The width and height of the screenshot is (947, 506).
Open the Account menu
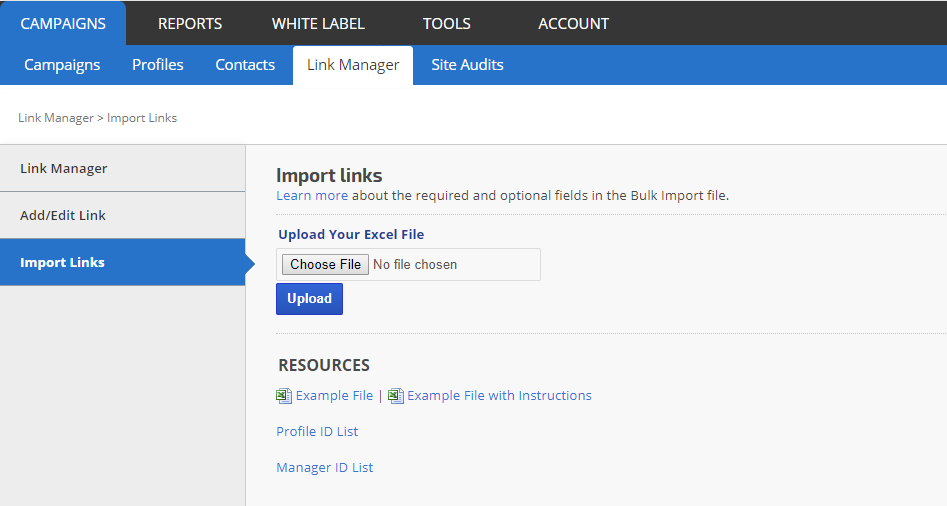click(573, 23)
